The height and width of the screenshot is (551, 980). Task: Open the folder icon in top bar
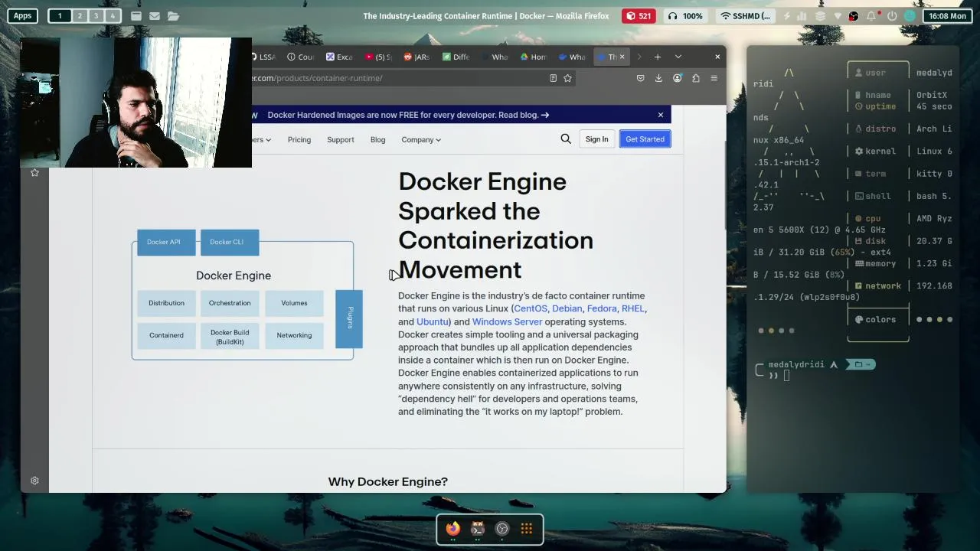(173, 15)
